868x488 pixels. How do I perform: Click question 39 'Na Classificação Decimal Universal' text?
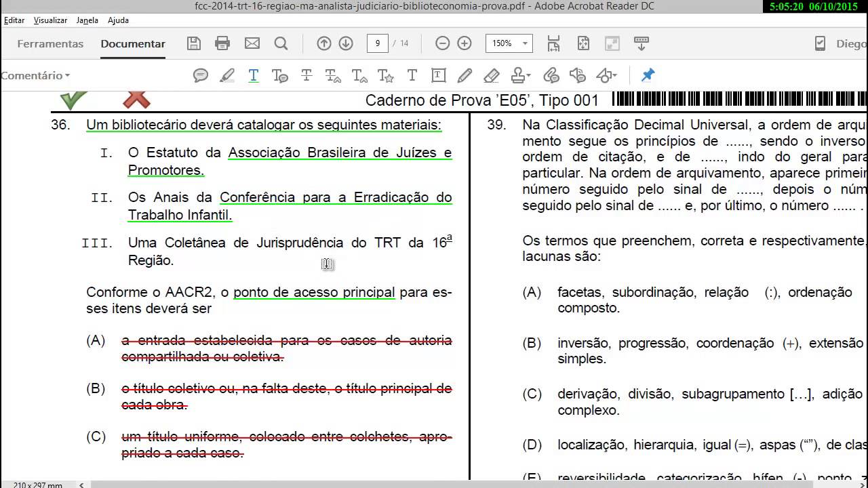coord(694,165)
